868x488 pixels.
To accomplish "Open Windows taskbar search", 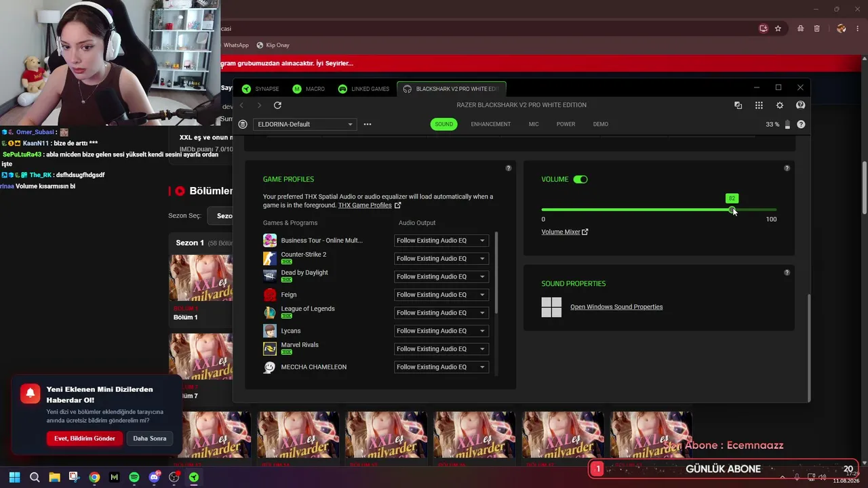I will [x=35, y=477].
